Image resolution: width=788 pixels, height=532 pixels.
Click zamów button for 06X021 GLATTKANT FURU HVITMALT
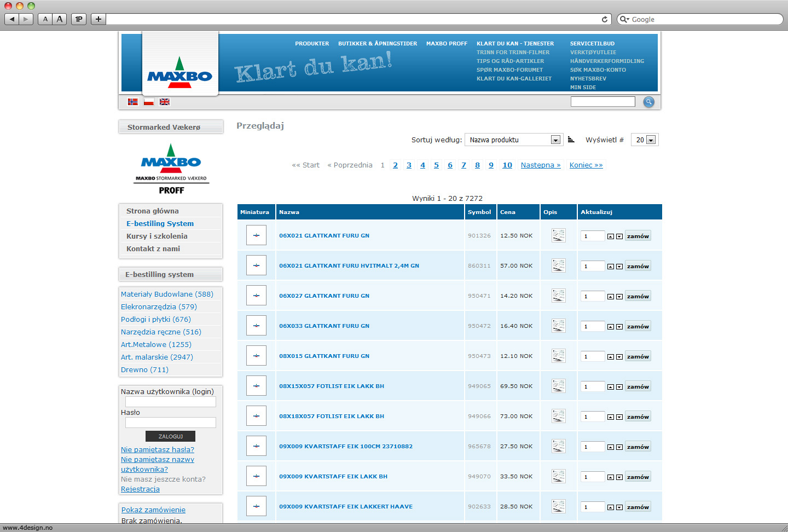click(638, 266)
